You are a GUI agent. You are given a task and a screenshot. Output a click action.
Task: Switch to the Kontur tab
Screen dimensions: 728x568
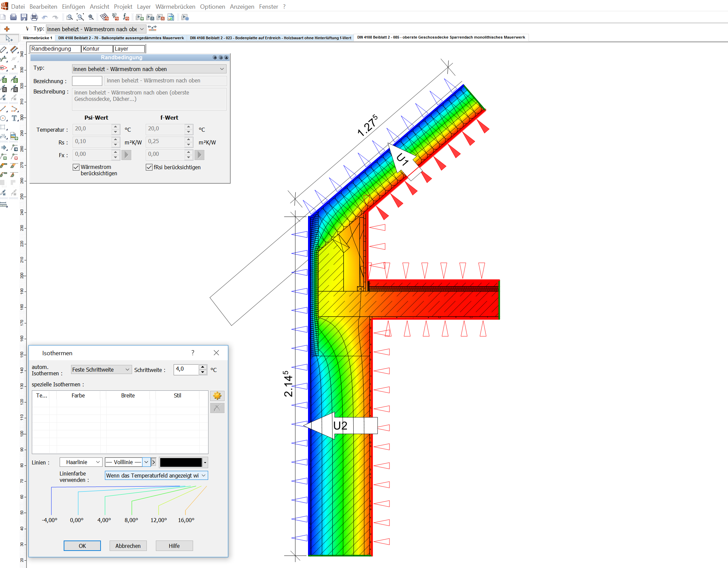(97, 49)
